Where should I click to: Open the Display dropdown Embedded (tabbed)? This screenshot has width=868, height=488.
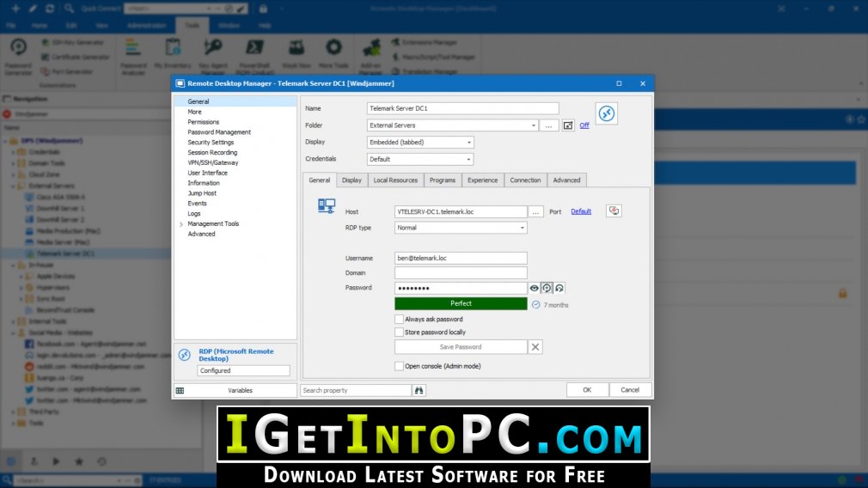tap(420, 143)
